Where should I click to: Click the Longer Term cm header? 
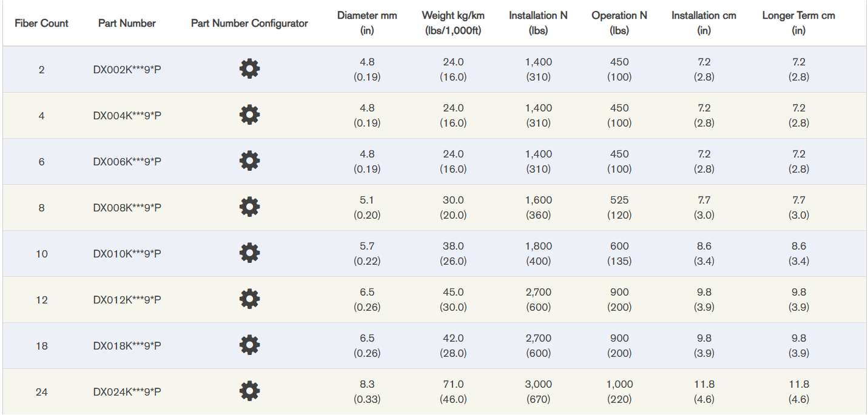798,23
